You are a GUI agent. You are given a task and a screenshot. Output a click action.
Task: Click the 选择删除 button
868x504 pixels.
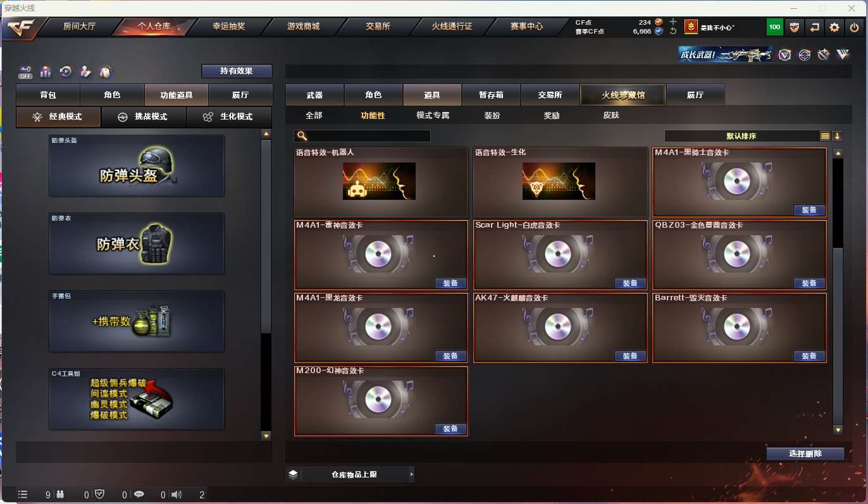[805, 454]
